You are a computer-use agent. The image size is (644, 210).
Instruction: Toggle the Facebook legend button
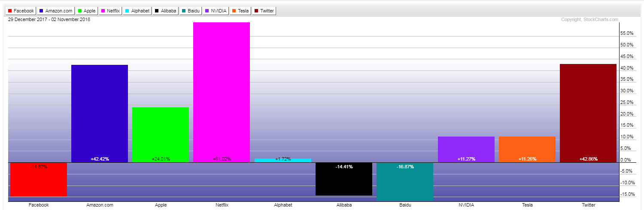(x=21, y=11)
